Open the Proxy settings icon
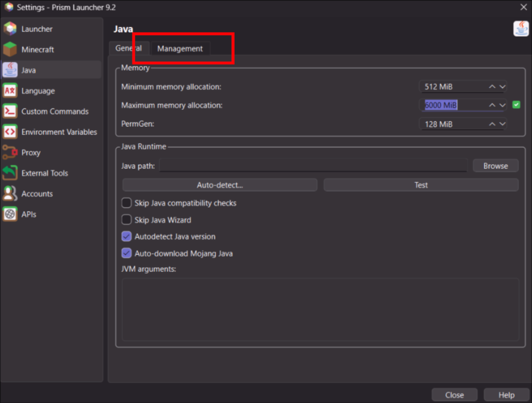This screenshot has height=403, width=532. [x=10, y=153]
